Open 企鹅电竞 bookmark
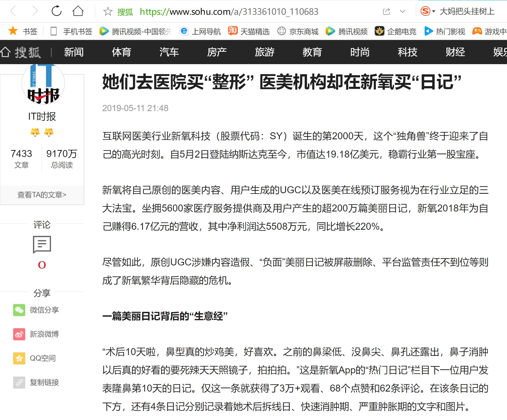Viewport: 507px width, 420px height. click(395, 31)
